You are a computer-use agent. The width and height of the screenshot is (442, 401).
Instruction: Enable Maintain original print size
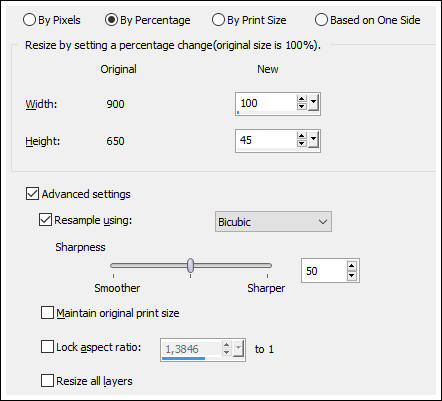click(47, 313)
